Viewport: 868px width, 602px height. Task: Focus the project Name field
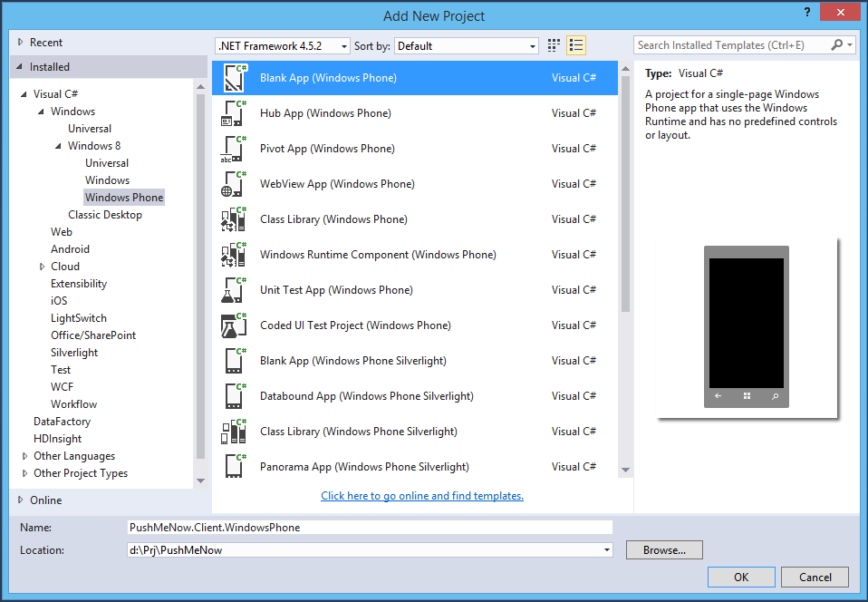click(x=370, y=528)
